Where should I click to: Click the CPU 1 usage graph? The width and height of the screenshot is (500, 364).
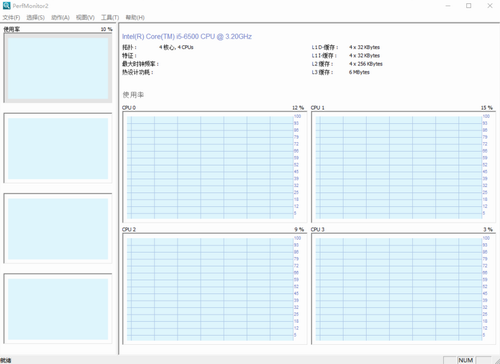click(x=403, y=167)
